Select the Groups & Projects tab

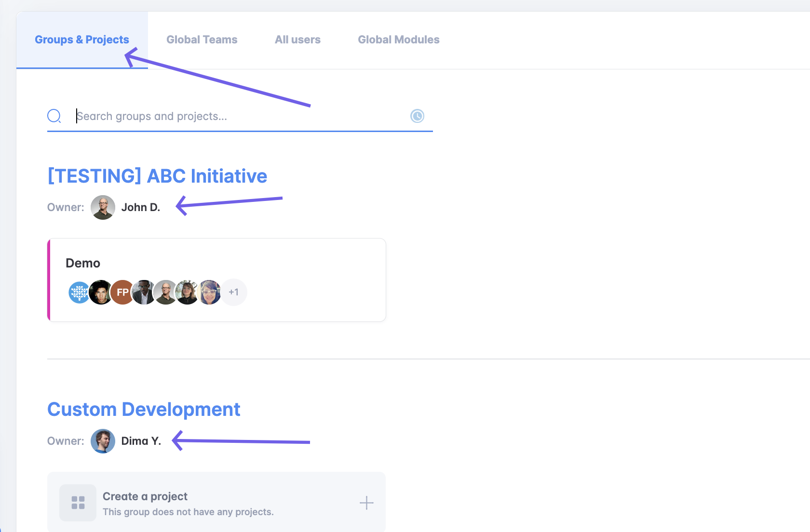82,40
